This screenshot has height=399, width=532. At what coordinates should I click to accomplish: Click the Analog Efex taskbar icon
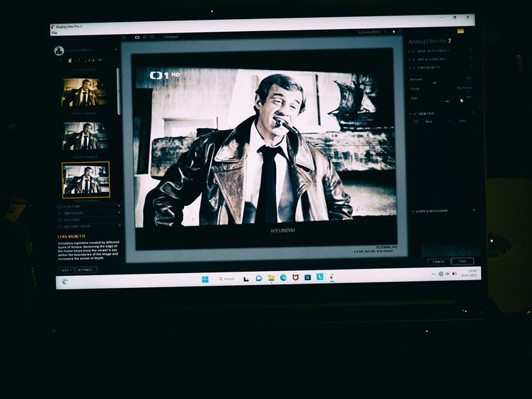tap(332, 277)
